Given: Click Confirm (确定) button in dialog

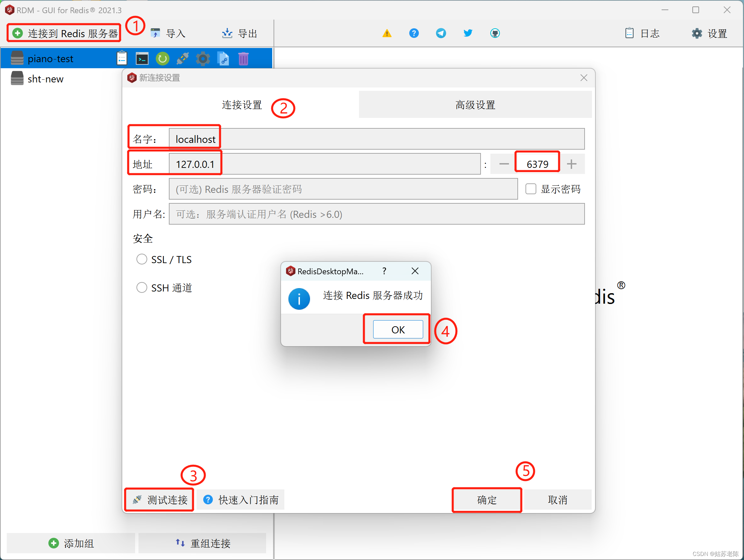Looking at the screenshot, I should coord(487,500).
